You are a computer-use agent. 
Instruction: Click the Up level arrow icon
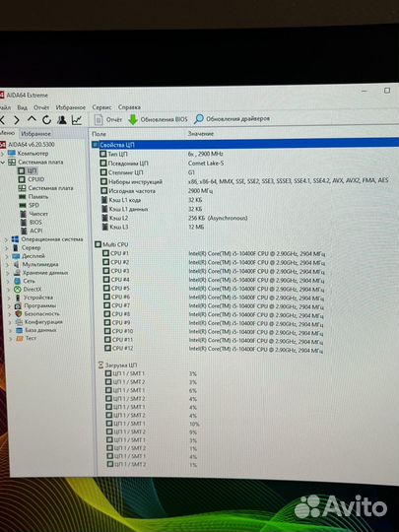[32, 119]
